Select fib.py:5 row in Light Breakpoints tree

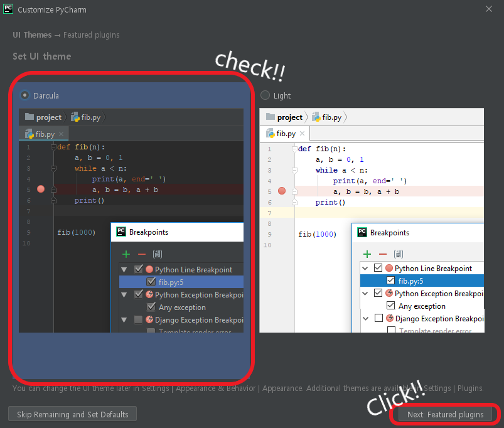[x=422, y=281]
